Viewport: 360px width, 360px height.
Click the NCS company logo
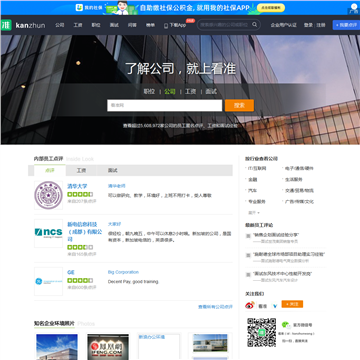(48, 233)
